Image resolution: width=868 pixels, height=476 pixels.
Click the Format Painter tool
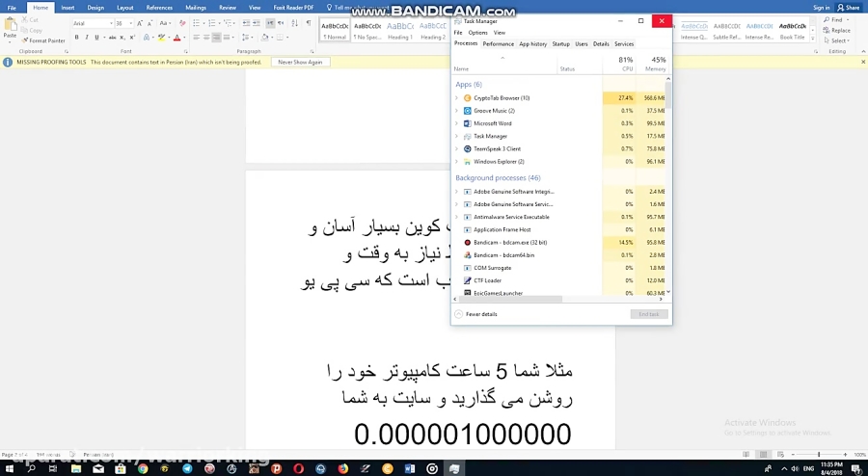(x=43, y=40)
